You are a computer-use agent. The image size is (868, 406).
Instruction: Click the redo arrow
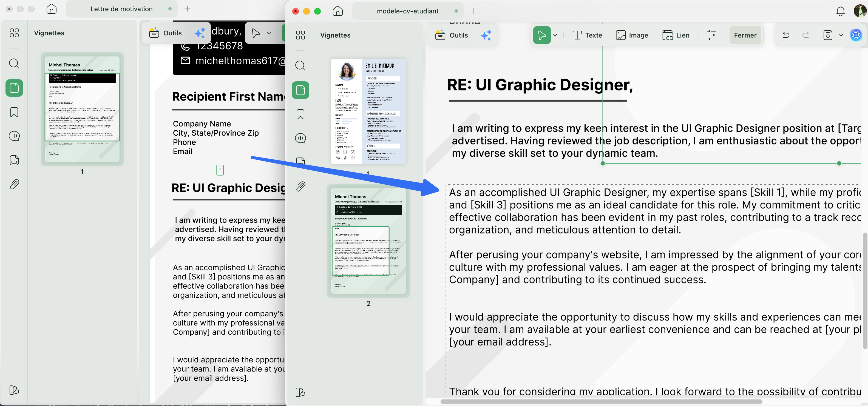805,35
